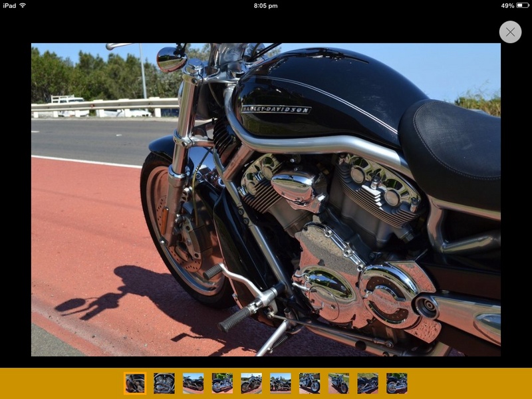Tap the battery icon in the status bar
This screenshot has width=532, height=399.
523,5
